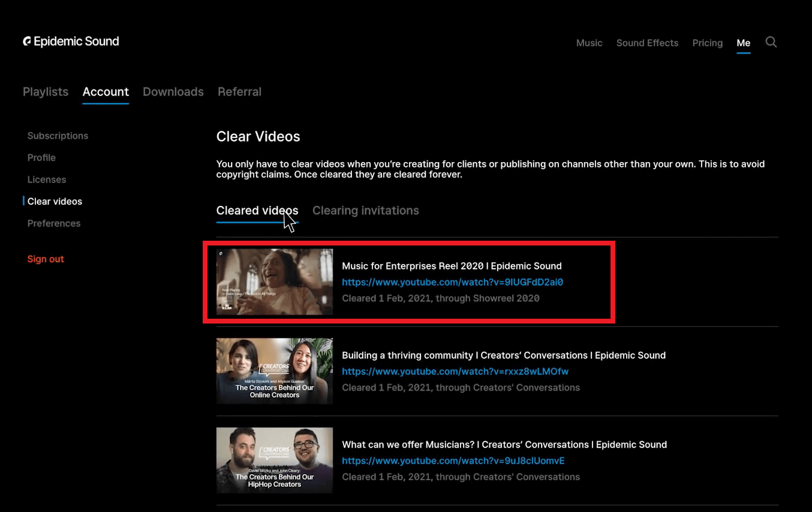Viewport: 812px width, 512px height.
Task: Open the Sound Effects menu
Action: (x=647, y=43)
